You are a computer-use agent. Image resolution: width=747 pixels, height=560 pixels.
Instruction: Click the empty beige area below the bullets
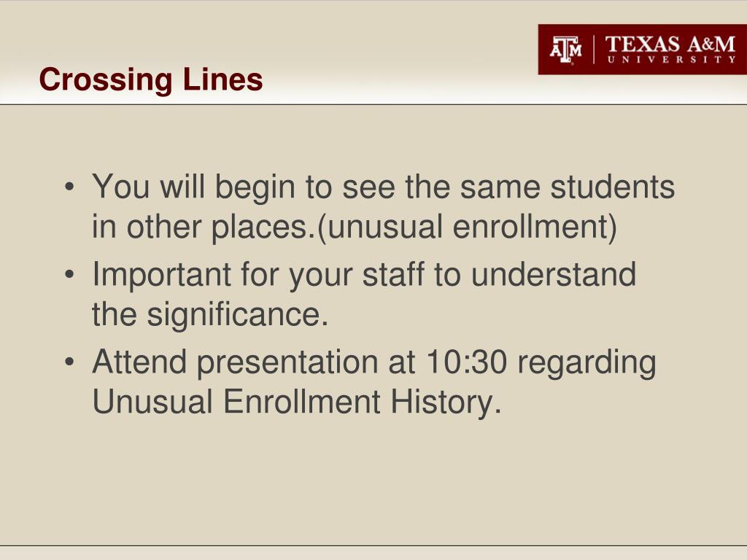[373, 481]
